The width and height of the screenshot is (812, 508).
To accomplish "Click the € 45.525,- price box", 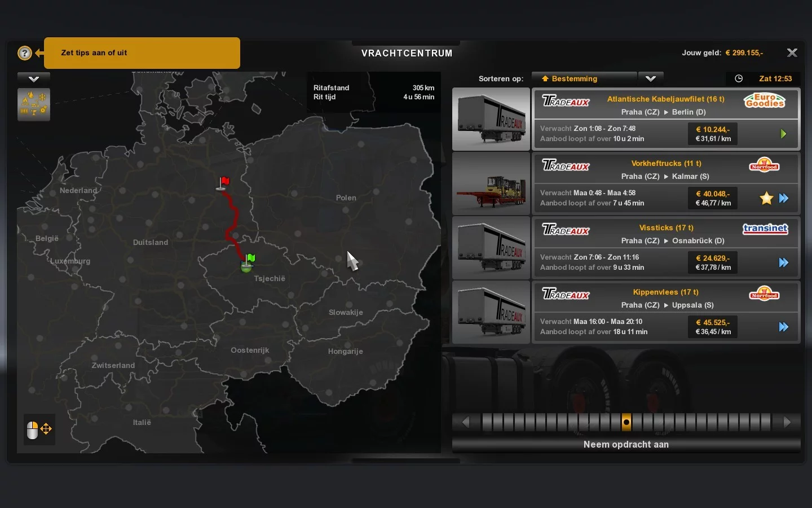I will point(713,327).
